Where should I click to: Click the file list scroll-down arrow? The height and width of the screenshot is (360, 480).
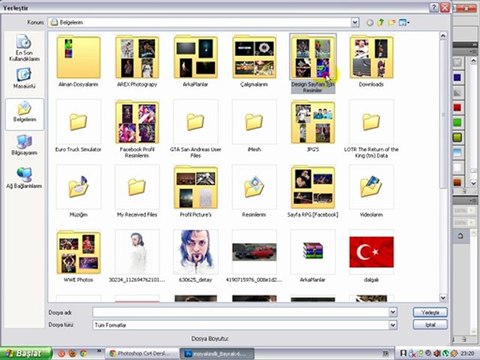(x=443, y=298)
